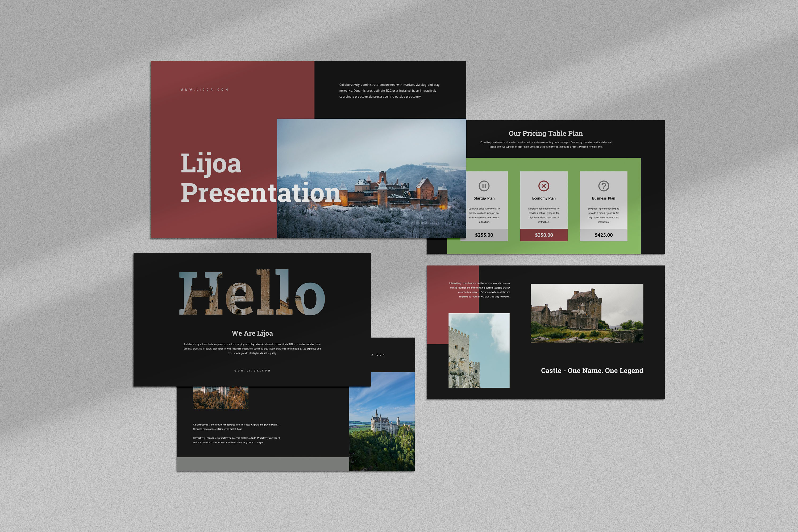Click the question mark icon above Business Plan
The width and height of the screenshot is (798, 532).
coord(603,186)
